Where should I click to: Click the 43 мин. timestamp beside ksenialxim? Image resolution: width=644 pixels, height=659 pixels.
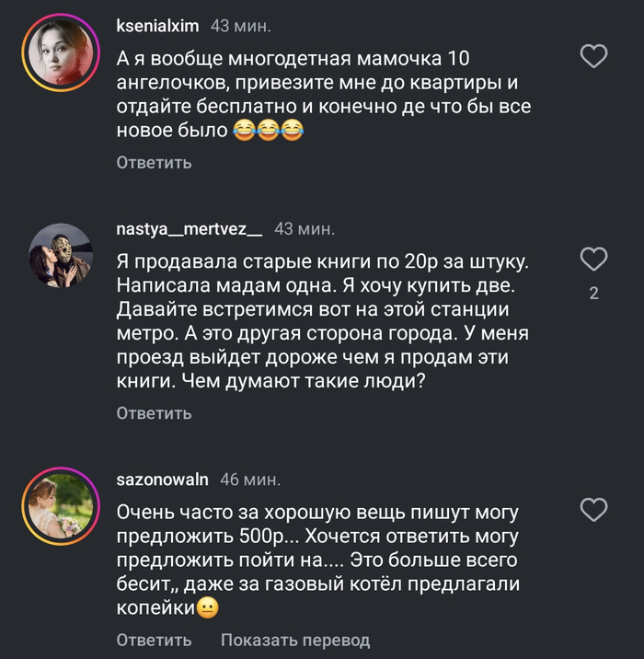[x=241, y=26]
